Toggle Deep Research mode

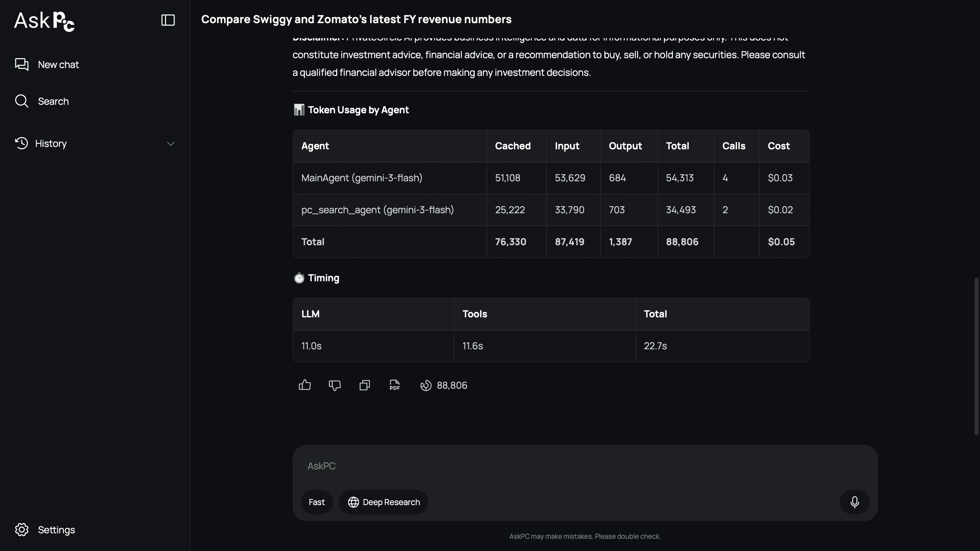point(383,502)
